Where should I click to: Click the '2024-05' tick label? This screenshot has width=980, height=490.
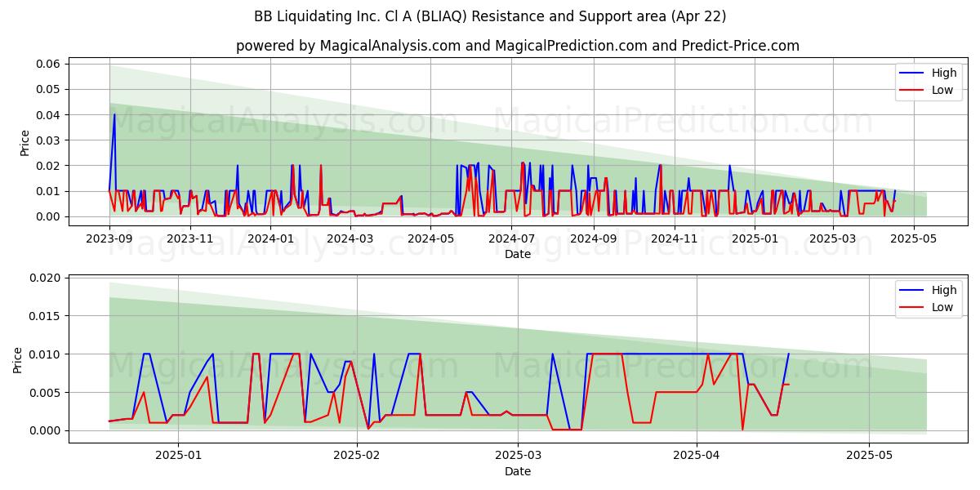tap(431, 238)
